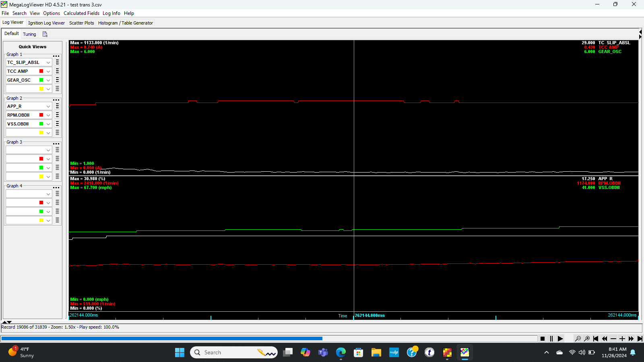
Task: Open a new view tab with the new-page icon
Action: [x=45, y=34]
